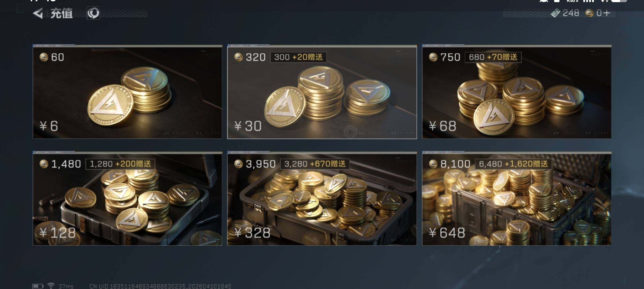Image resolution: width=644 pixels, height=289 pixels.
Task: Choose the 750 coins ¥68 pack
Action: (517, 92)
